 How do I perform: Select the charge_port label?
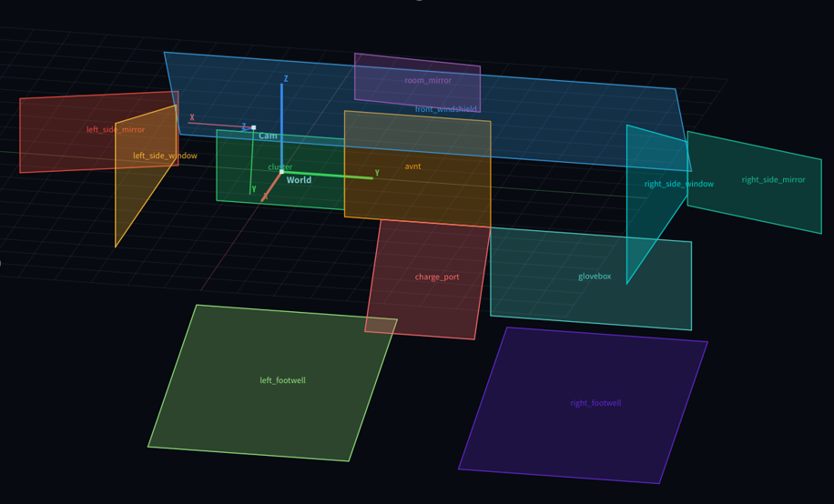click(x=437, y=277)
